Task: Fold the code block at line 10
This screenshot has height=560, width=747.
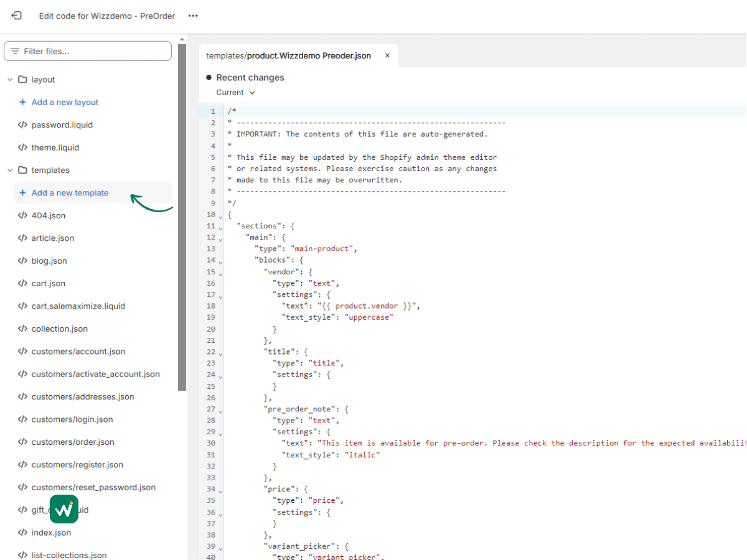Action: (220, 217)
